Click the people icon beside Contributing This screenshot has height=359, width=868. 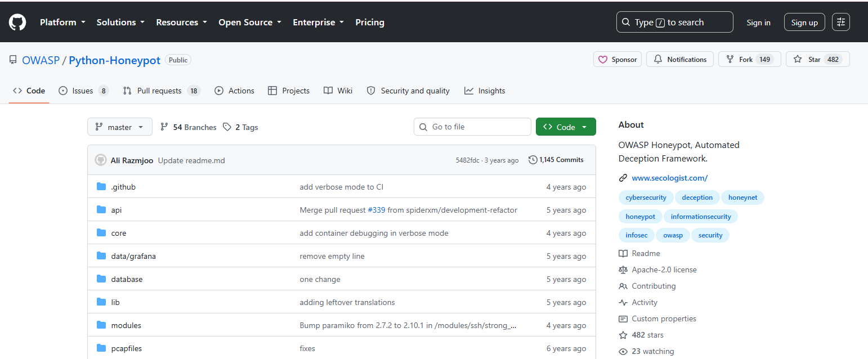tap(623, 286)
